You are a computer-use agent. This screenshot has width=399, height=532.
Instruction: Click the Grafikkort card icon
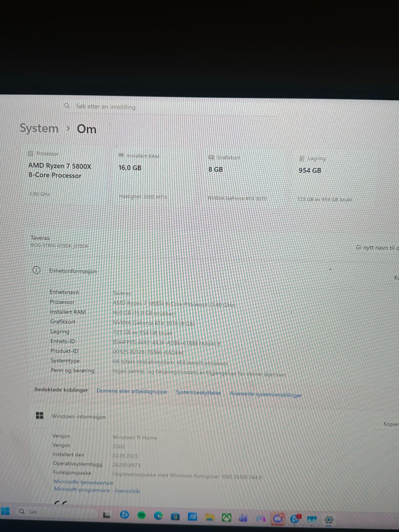[211, 157]
